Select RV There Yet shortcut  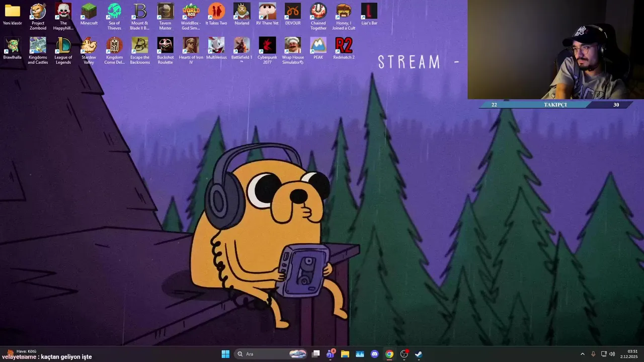point(267,14)
